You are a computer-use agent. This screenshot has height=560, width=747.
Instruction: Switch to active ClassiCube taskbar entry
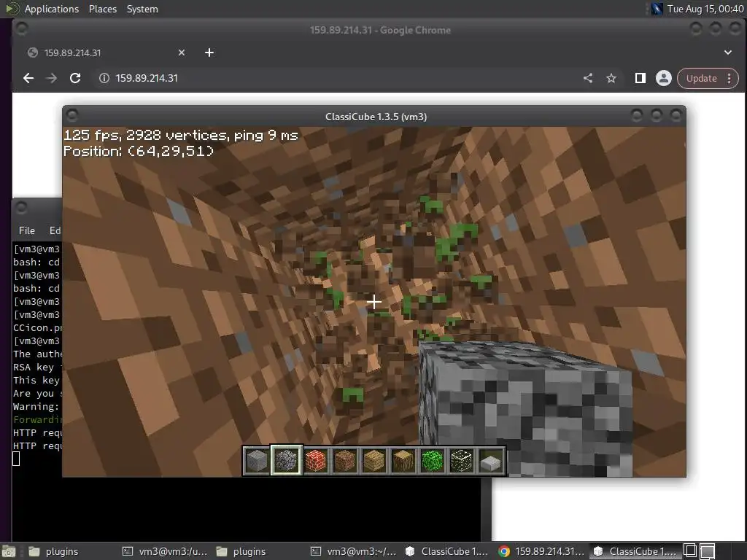[635, 551]
